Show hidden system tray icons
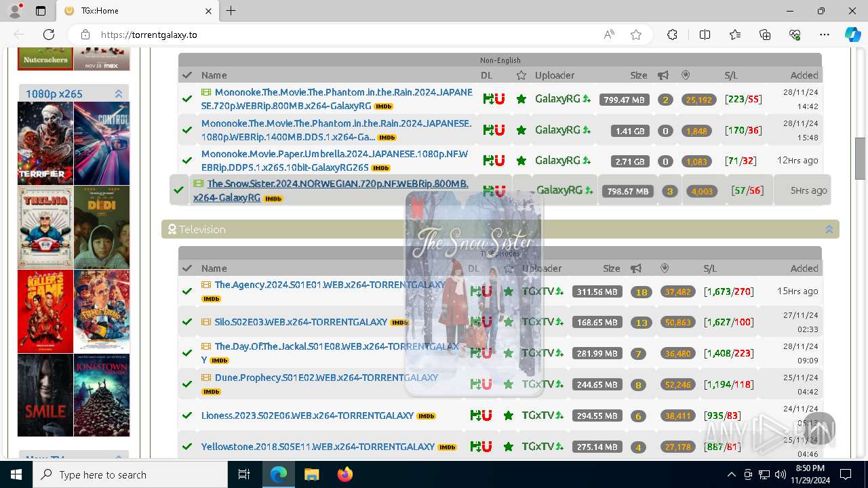Viewport: 868px width, 488px height. (x=731, y=474)
